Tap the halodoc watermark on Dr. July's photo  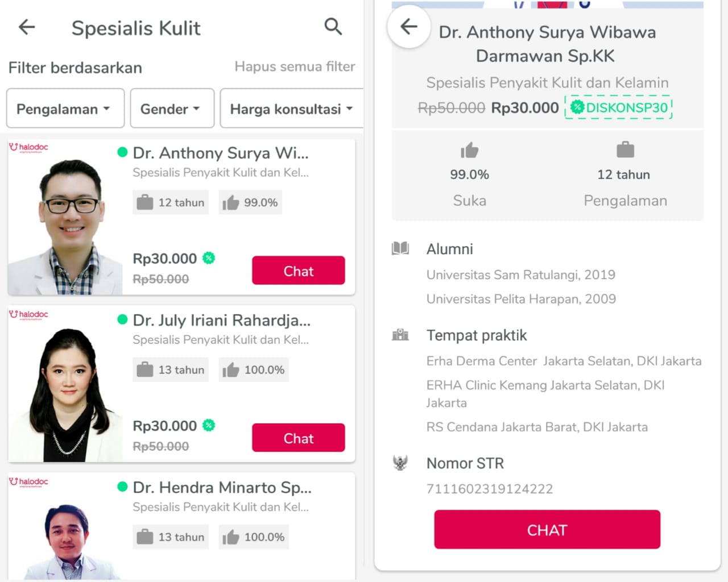point(28,314)
